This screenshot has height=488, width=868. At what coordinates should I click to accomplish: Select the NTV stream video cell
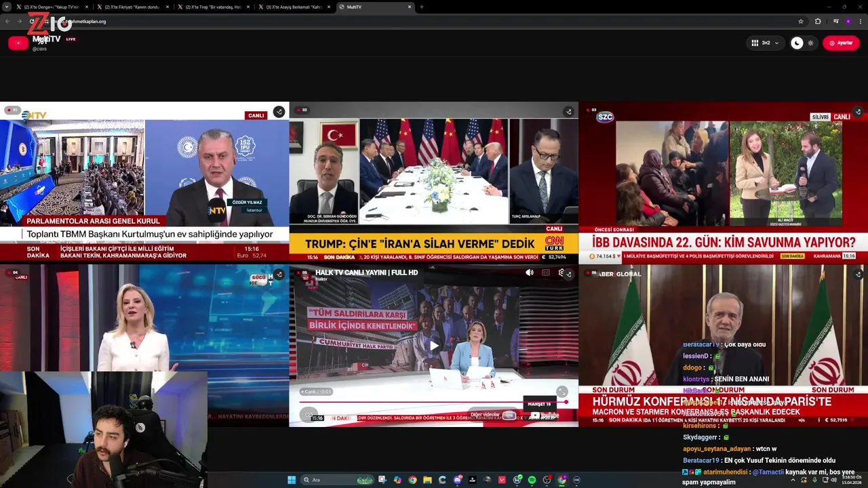144,182
